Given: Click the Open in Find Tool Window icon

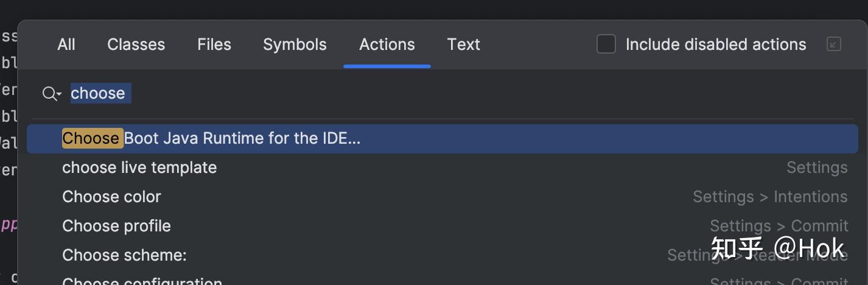Looking at the screenshot, I should (833, 44).
